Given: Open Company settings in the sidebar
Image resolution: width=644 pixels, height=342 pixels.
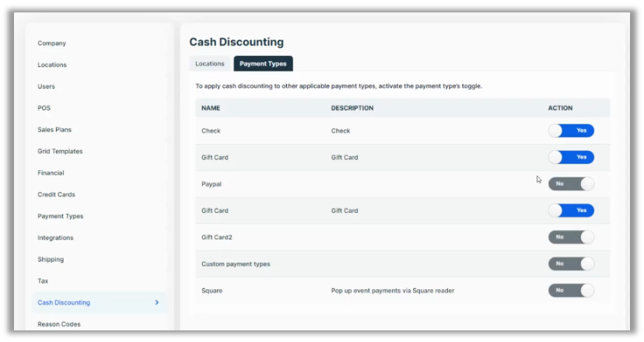Looking at the screenshot, I should [52, 44].
